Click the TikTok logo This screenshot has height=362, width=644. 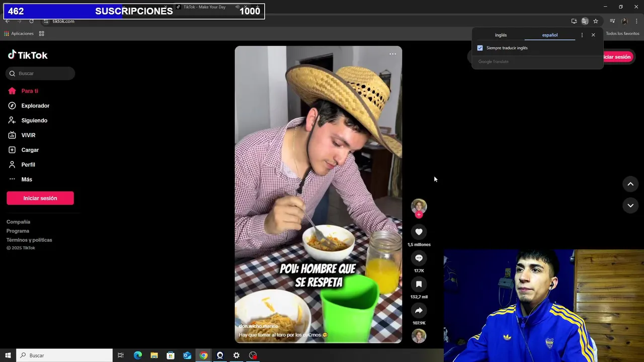tap(28, 55)
